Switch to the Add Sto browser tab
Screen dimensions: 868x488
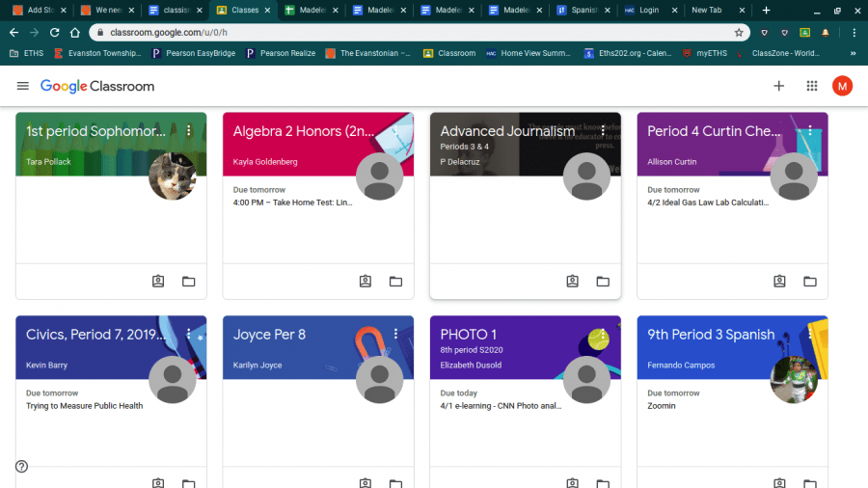[40, 10]
